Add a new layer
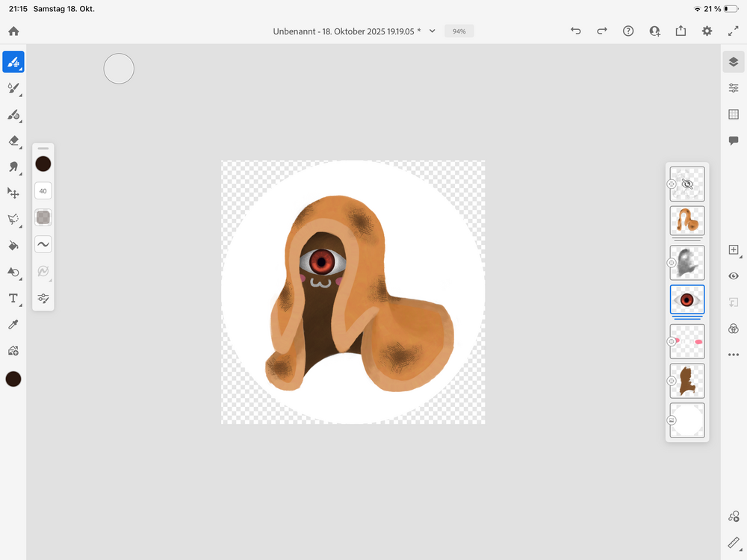The height and width of the screenshot is (560, 747). pyautogui.click(x=733, y=250)
